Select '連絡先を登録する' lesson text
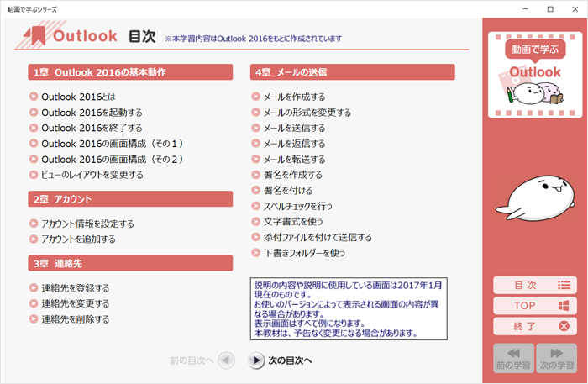Screen dimensions: 588x384 coord(76,288)
